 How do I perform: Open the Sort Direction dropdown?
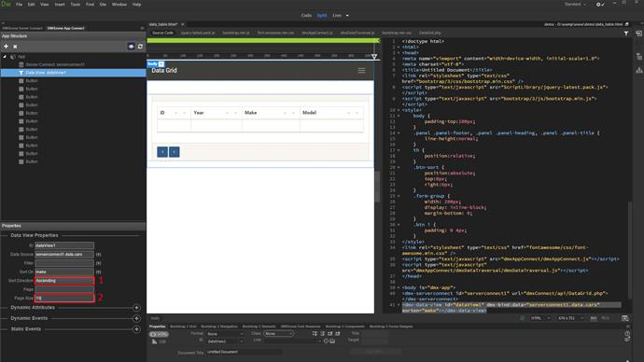point(64,281)
